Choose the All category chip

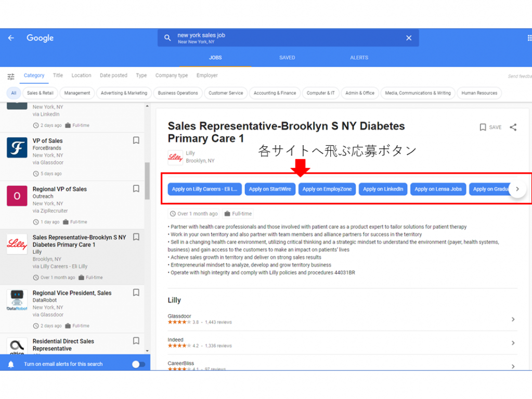(x=14, y=93)
